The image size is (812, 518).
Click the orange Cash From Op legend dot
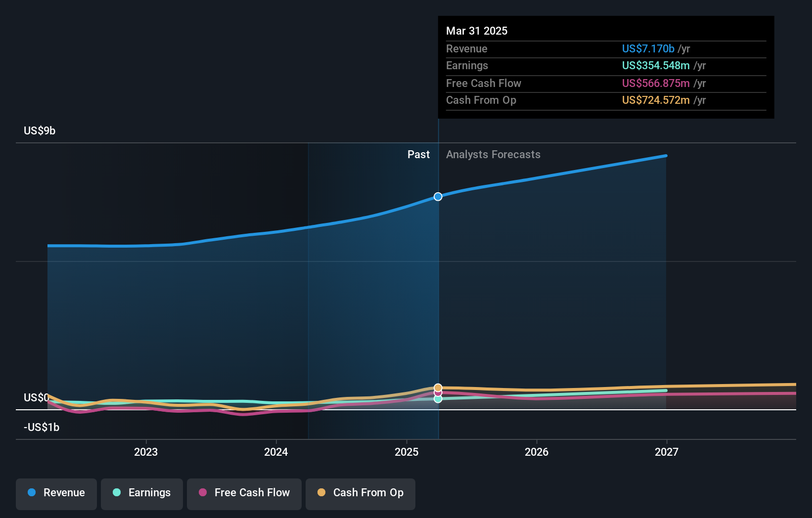click(x=322, y=493)
